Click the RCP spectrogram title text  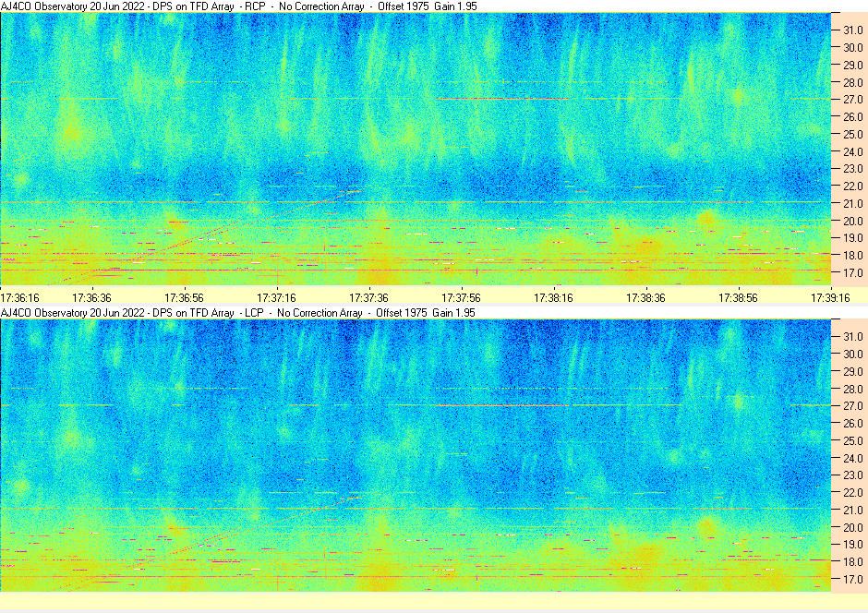click(238, 6)
